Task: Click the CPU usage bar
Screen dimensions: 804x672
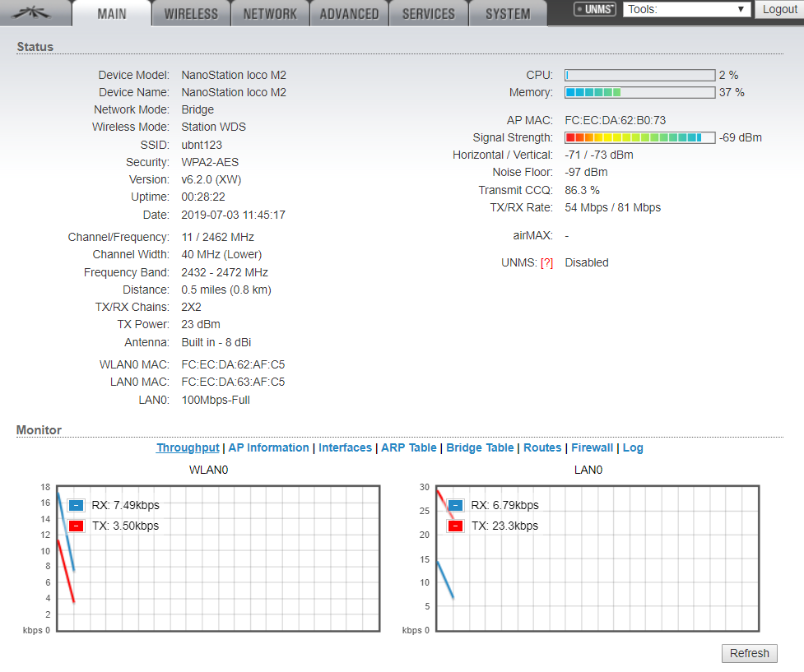Action: 640,76
